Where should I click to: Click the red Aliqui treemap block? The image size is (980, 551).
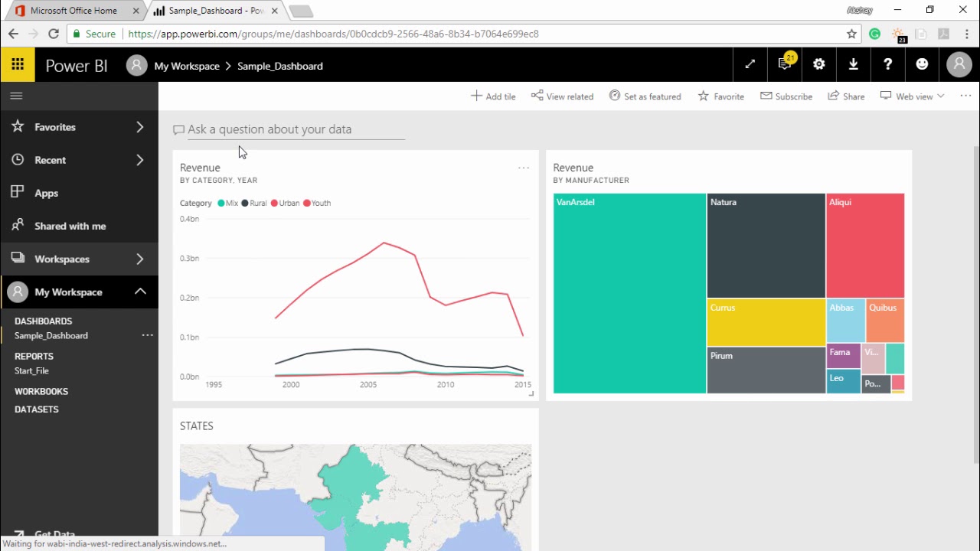tap(865, 246)
